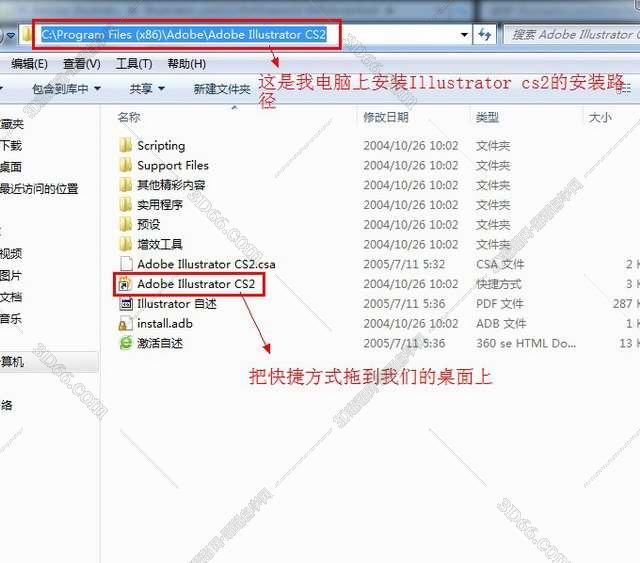Open the 查看(V) menu
The width and height of the screenshot is (640, 563).
tap(82, 64)
